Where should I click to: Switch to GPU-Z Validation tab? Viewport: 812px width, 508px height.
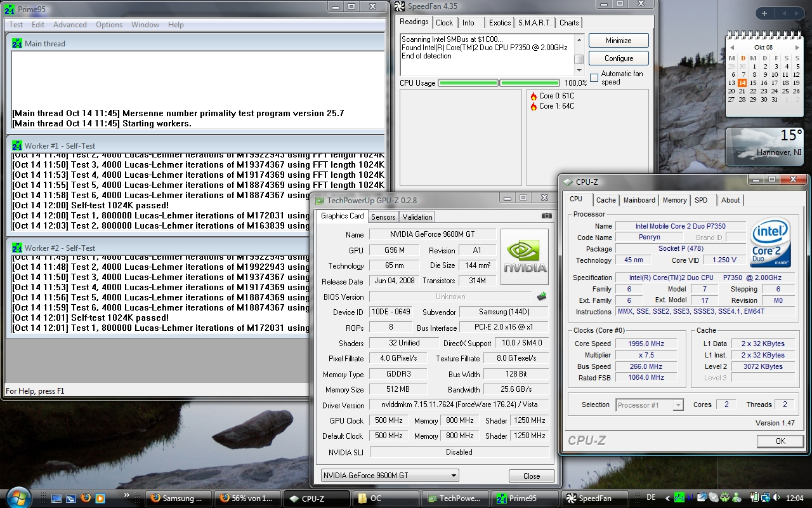(x=417, y=217)
